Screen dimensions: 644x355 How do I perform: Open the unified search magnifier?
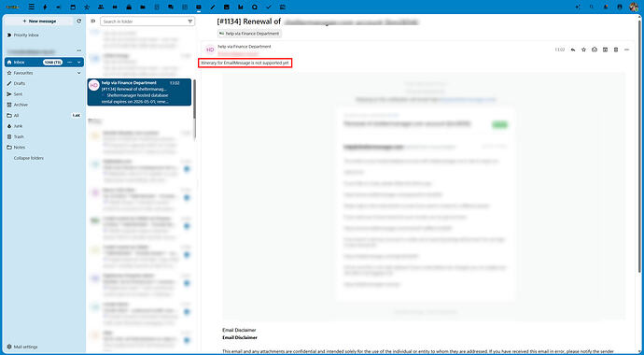[x=592, y=7]
